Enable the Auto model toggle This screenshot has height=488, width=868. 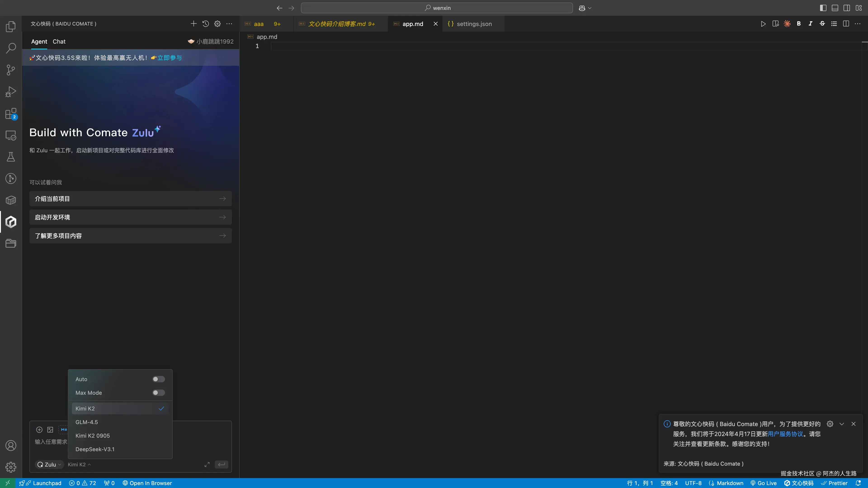[158, 379]
